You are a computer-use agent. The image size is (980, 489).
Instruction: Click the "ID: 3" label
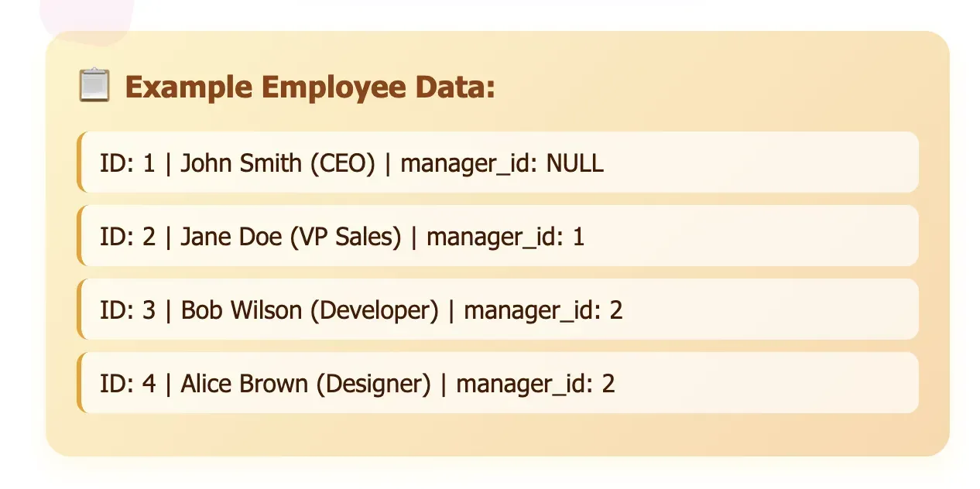tap(128, 310)
